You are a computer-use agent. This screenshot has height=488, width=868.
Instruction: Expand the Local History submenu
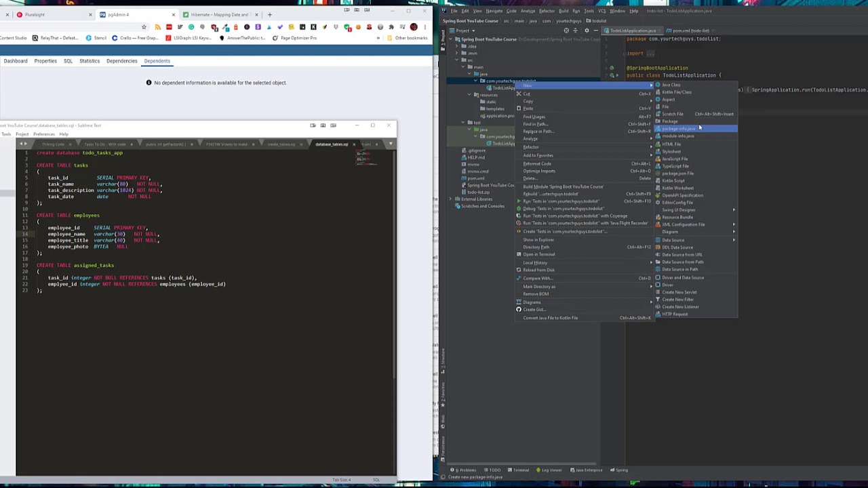click(x=585, y=262)
